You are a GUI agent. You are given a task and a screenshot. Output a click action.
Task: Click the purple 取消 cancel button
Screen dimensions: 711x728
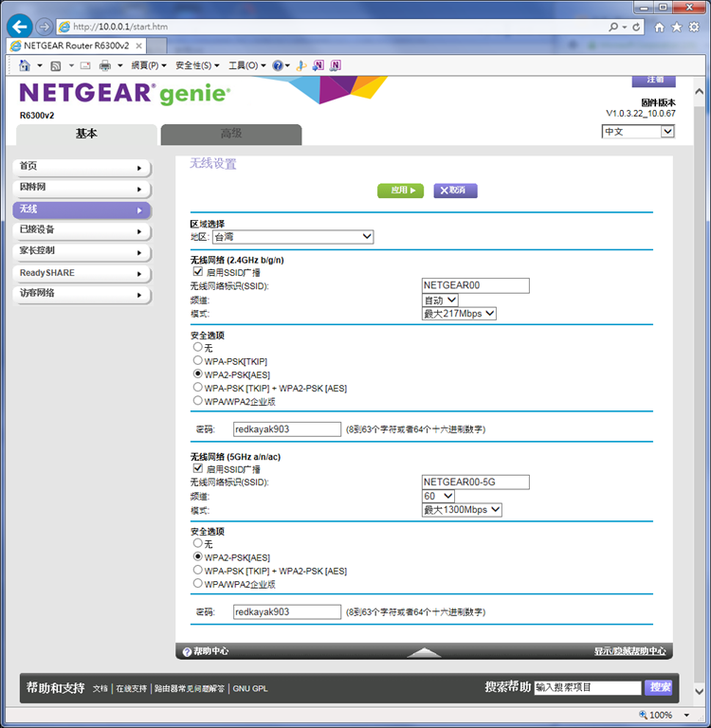point(455,191)
